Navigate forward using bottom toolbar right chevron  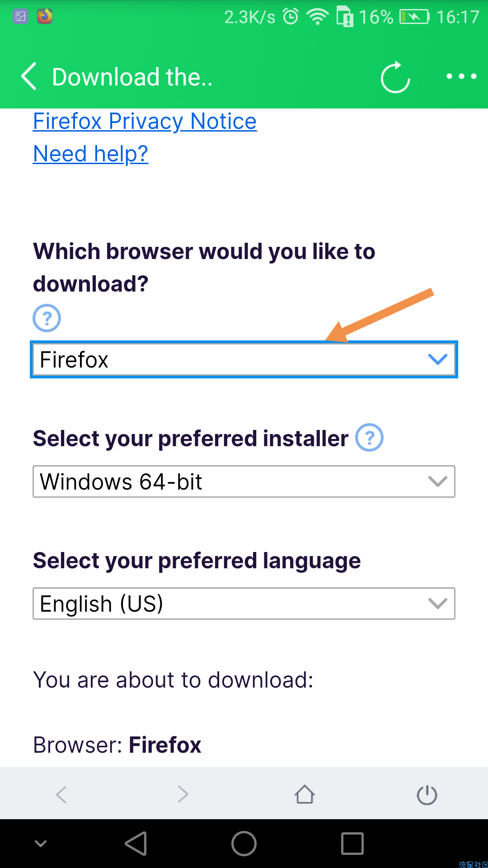tap(183, 794)
